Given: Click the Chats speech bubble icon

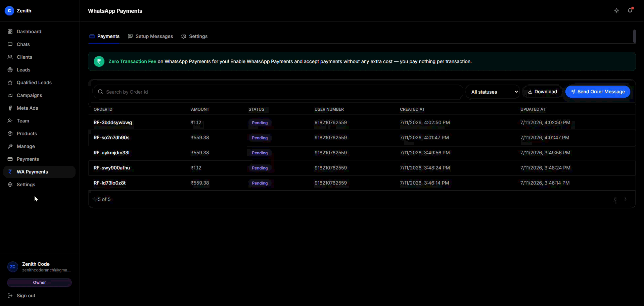Looking at the screenshot, I should click(x=10, y=44).
